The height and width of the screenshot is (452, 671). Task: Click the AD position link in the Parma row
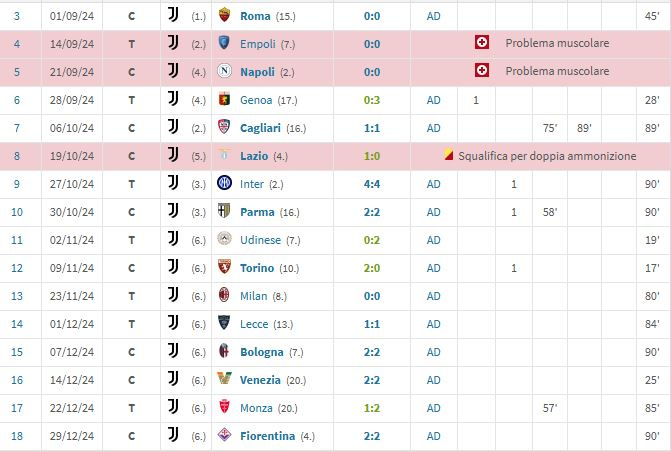tap(433, 212)
